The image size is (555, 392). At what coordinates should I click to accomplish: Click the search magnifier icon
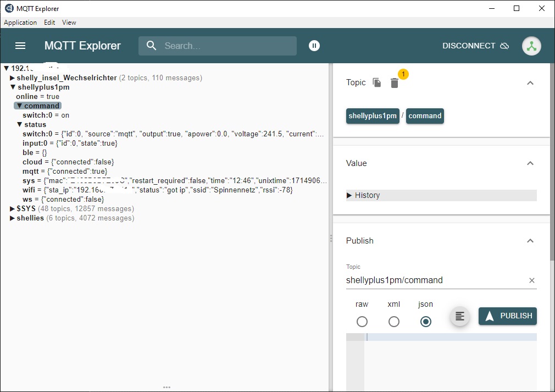pos(152,46)
